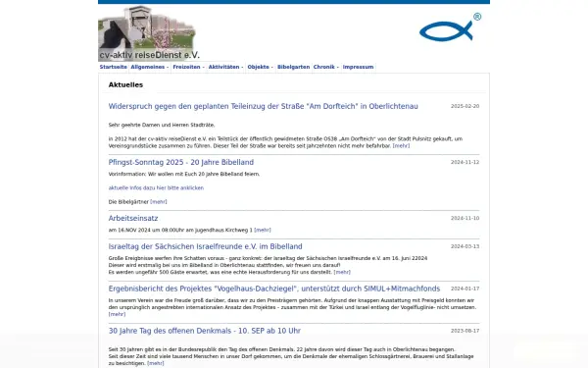The height and width of the screenshot is (368, 588).
Task: Open the Arbeitseinsatz article headline
Action: [133, 218]
